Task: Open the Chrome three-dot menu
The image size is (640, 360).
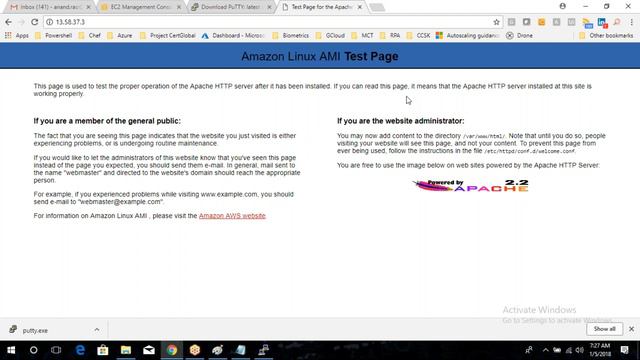Action: pyautogui.click(x=631, y=22)
